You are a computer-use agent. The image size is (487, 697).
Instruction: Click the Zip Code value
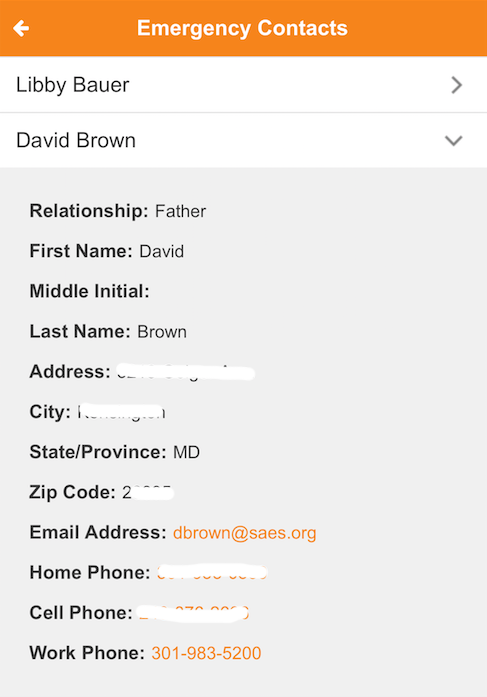pos(148,493)
